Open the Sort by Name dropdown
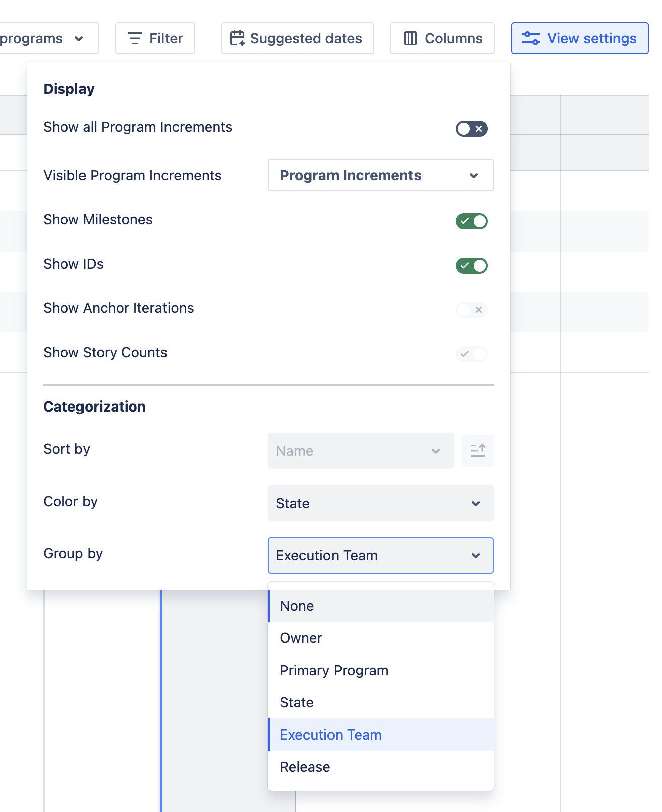 point(360,451)
